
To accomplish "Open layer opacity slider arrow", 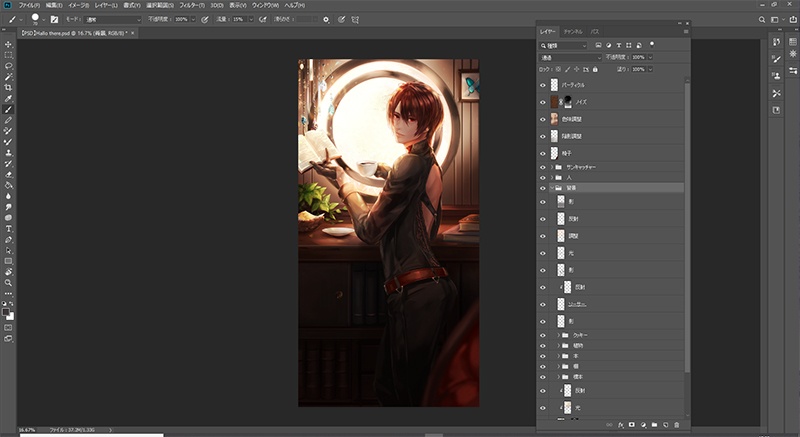I will tap(650, 58).
